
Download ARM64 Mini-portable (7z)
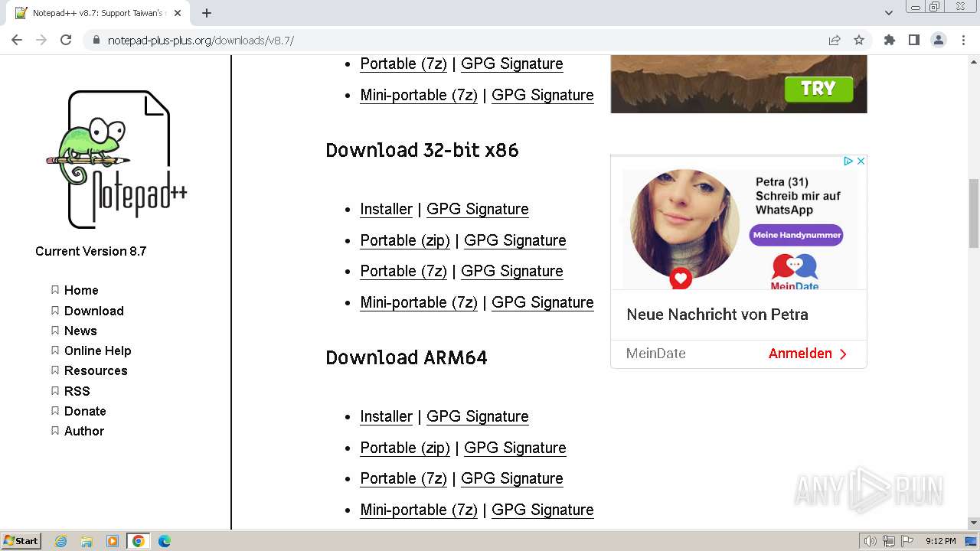pyautogui.click(x=419, y=510)
